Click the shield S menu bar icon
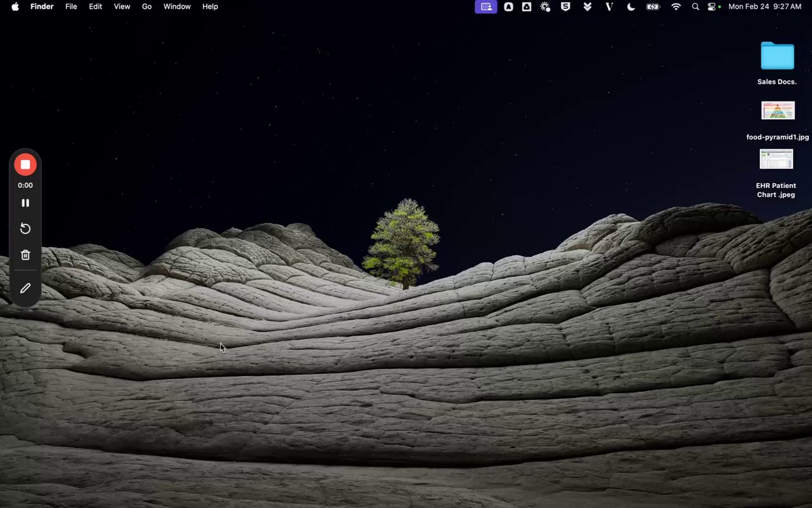812x508 pixels. tap(565, 6)
